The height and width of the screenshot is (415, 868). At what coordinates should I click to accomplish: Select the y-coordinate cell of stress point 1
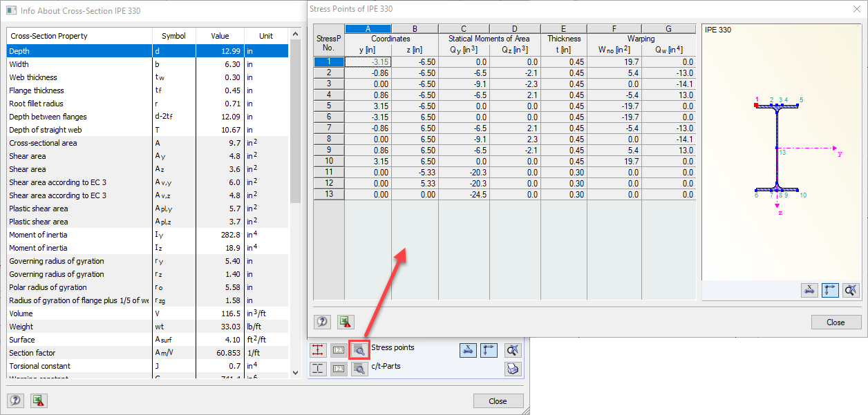(369, 61)
